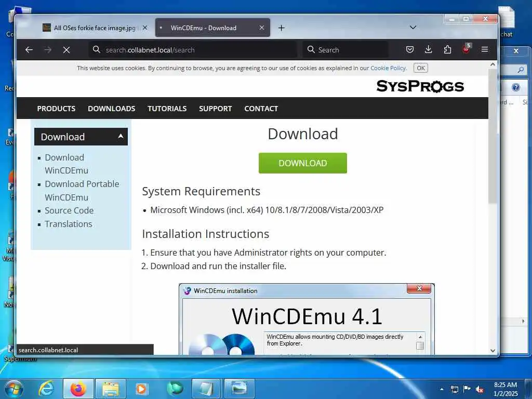The height and width of the screenshot is (399, 532).
Task: Open the Cookie Policy link
Action: coord(388,68)
